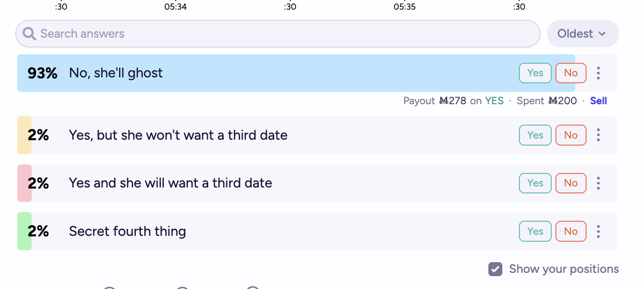Viewport: 644px width, 289px height.
Task: Click the green 2% swatch for Secret fourth thing
Action: (x=24, y=231)
